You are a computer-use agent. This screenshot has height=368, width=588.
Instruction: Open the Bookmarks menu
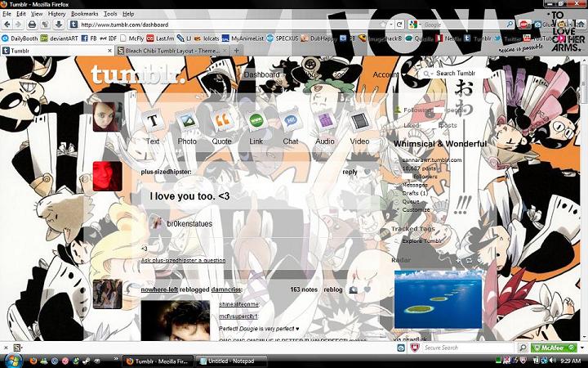click(x=85, y=14)
